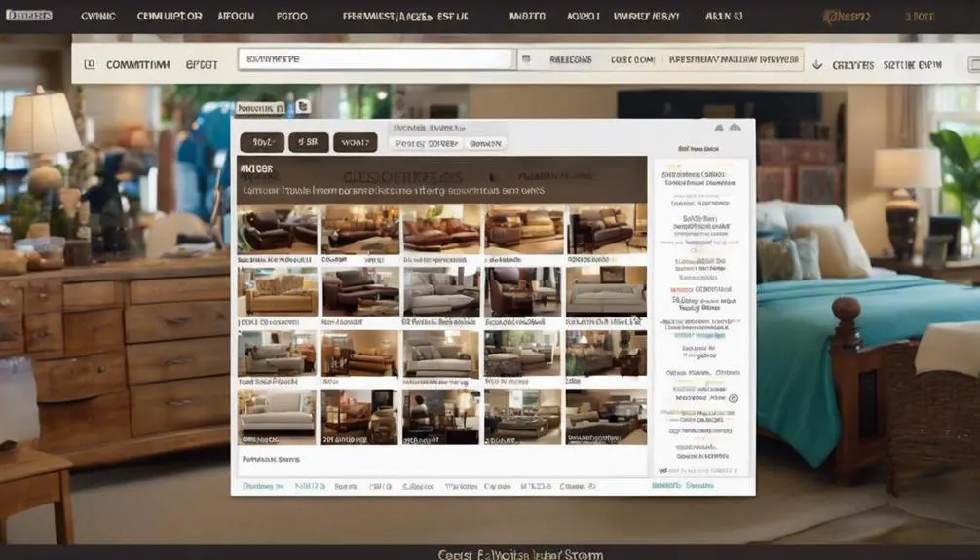Open the white sofa thumbnail in bottom row
The image size is (980, 560).
[278, 411]
